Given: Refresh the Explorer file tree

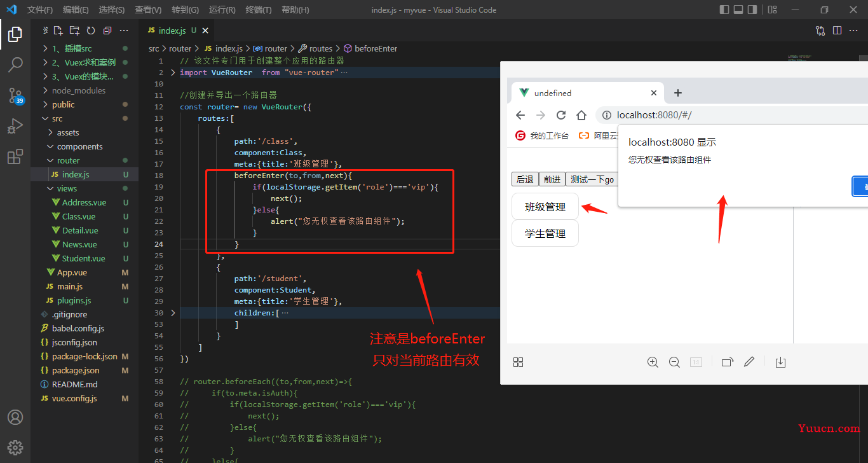Looking at the screenshot, I should click(91, 31).
